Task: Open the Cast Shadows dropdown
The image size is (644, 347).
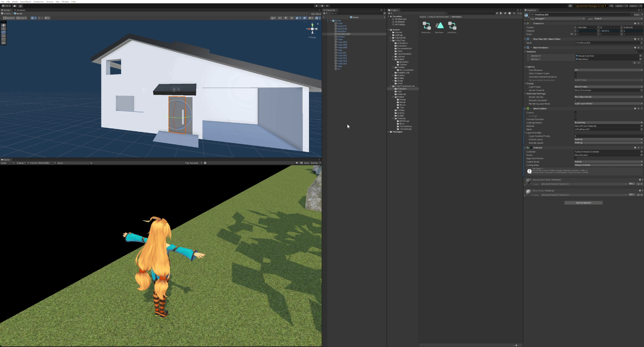Action: [x=608, y=70]
